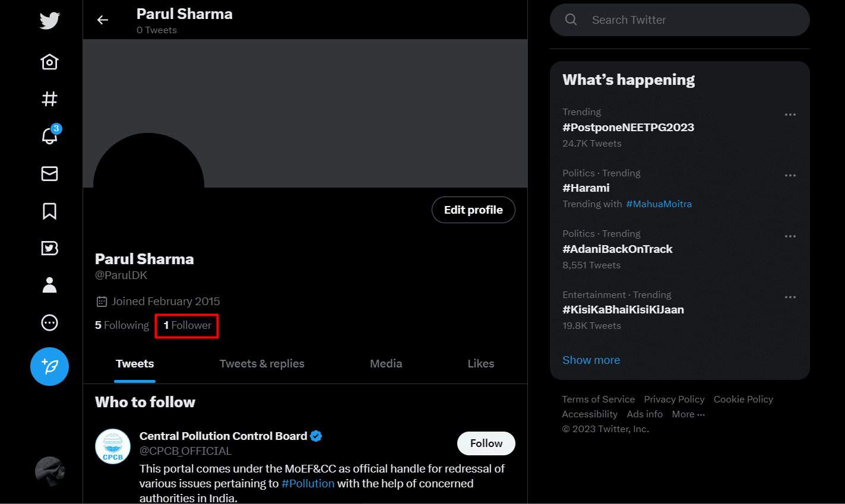Open Twitter Blue icon in sidebar
This screenshot has width=845, height=504.
49,248
